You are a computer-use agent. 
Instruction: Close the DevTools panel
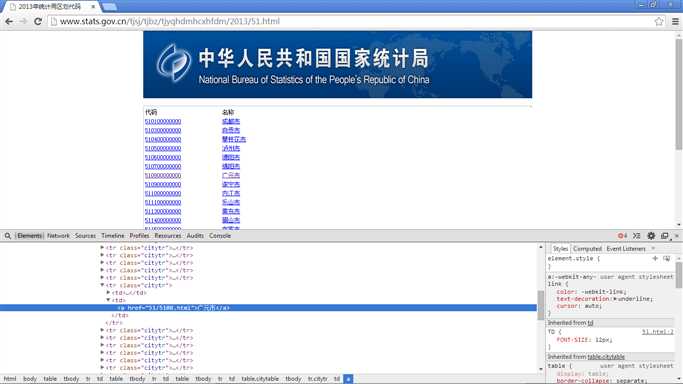pos(676,236)
